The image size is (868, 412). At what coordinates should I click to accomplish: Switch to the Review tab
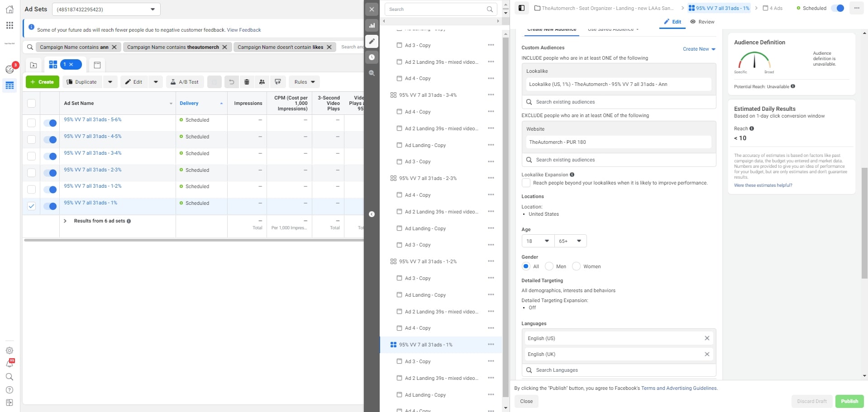(702, 22)
